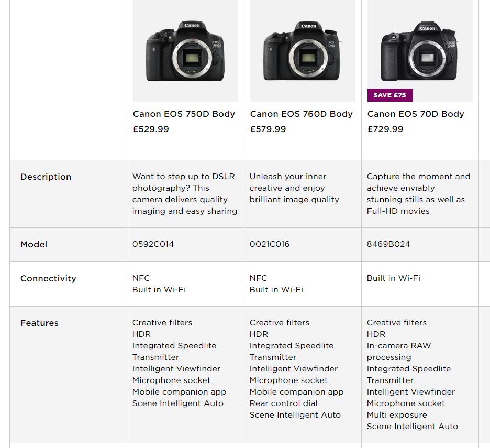Click the 750D description text
The height and width of the screenshot is (448, 490).
[185, 194]
